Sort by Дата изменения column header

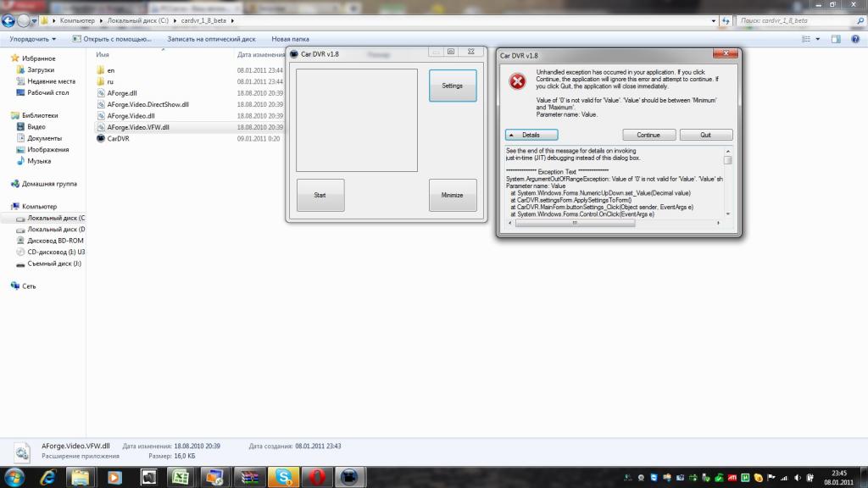click(x=260, y=55)
